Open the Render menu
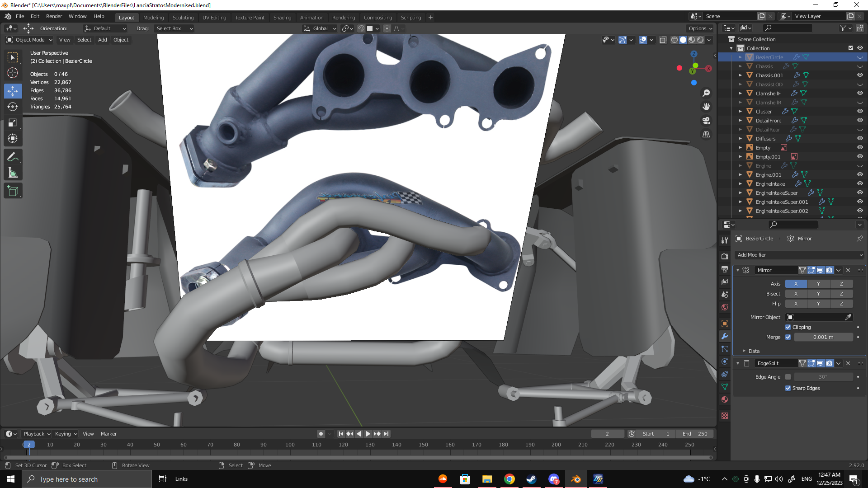868x488 pixels. tap(54, 16)
